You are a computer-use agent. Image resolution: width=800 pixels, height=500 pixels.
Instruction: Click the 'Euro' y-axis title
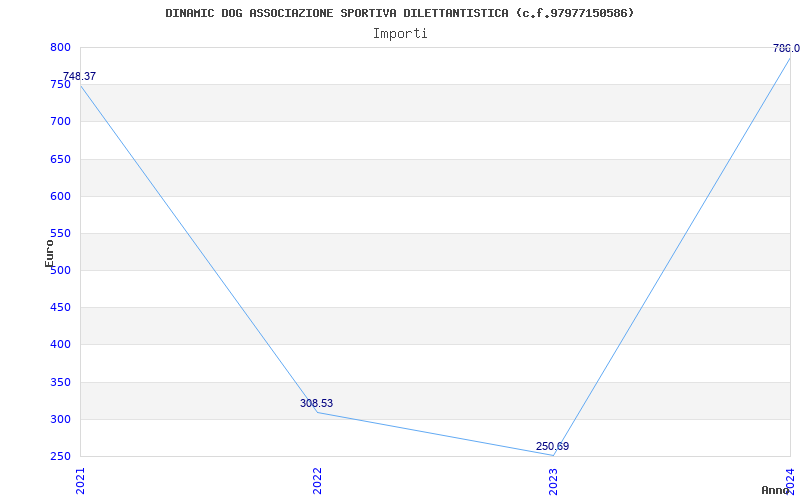pos(49,253)
